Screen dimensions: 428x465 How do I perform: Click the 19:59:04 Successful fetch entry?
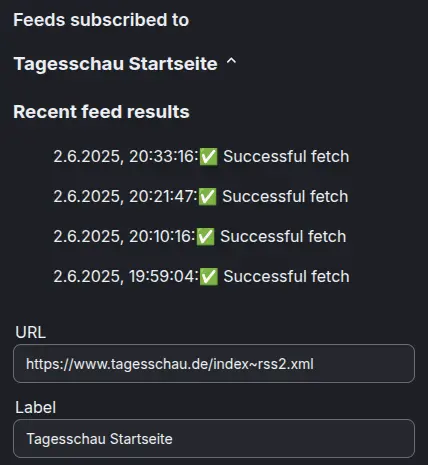click(201, 276)
